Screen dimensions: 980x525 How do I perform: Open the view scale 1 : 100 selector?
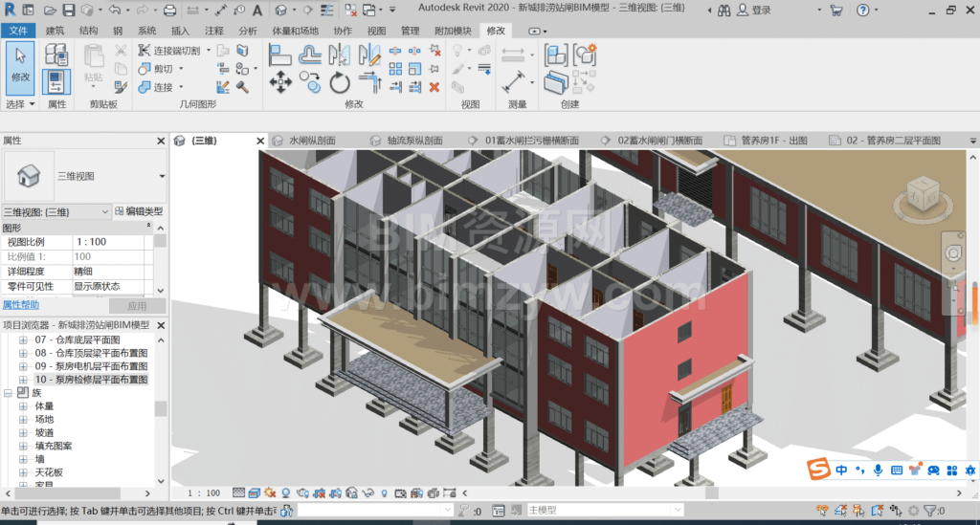point(204,493)
